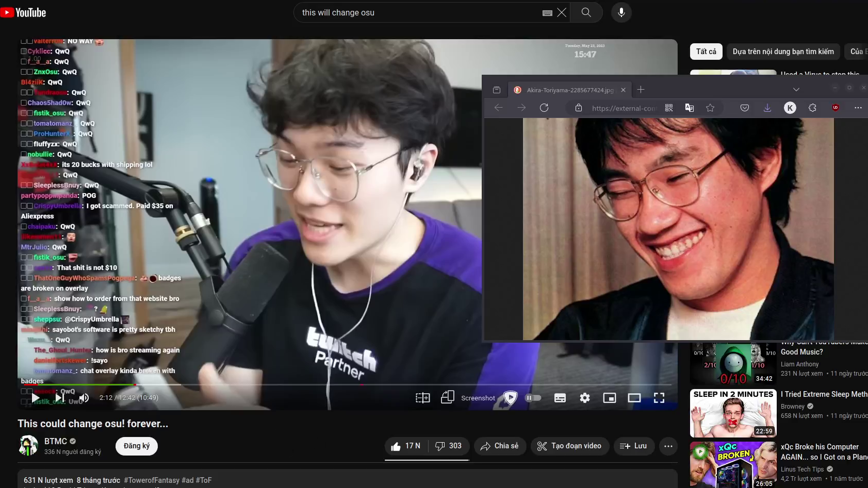The height and width of the screenshot is (488, 868).
Task: Click the translate page icon in address bar
Action: pos(689,108)
